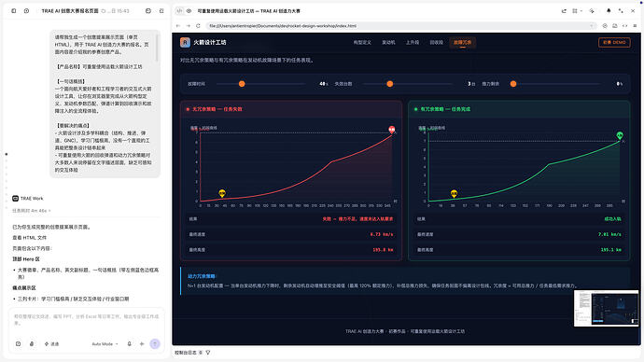644x362 pixels.
Task: Go forward in the preview browser
Action: [x=189, y=26]
